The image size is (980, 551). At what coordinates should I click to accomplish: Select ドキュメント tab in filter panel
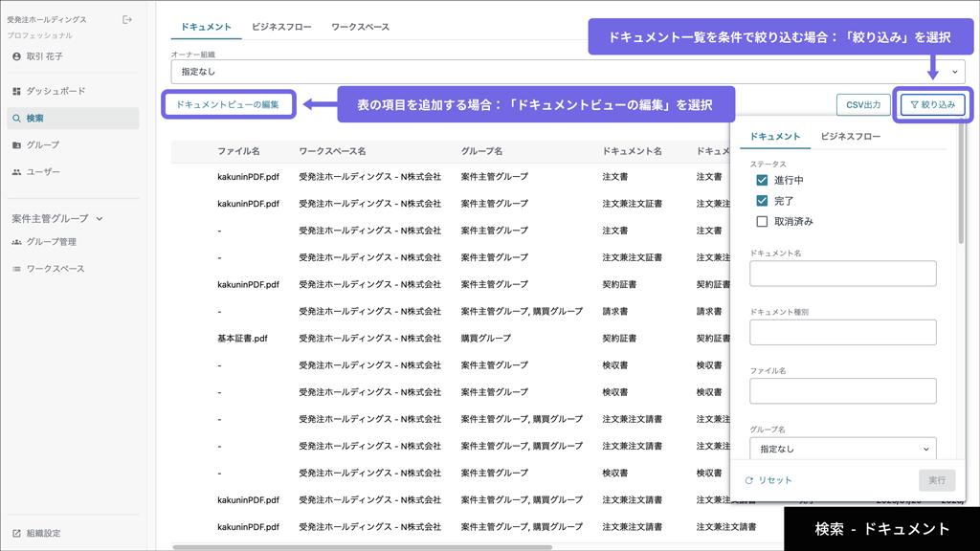[x=775, y=136]
